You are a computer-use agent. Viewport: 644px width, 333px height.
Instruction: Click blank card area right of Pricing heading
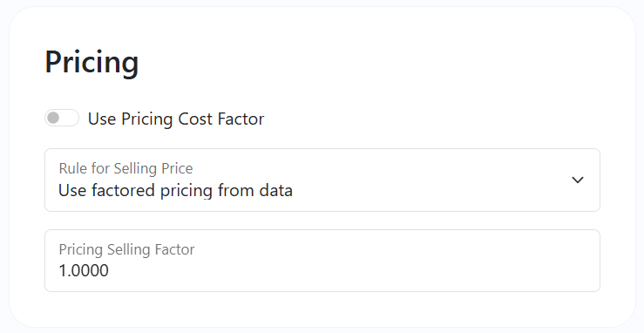click(x=369, y=62)
